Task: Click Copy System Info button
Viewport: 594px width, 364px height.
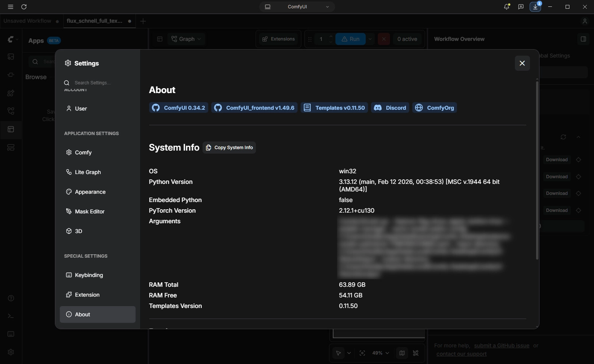Action: pos(229,148)
